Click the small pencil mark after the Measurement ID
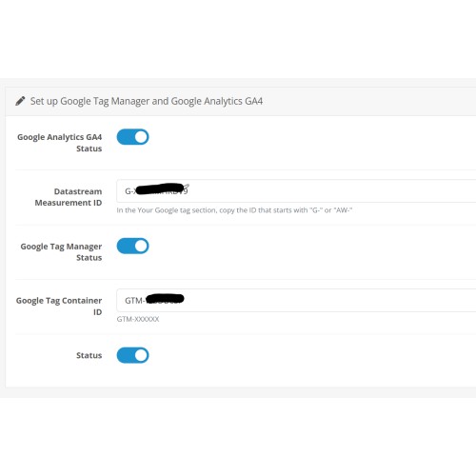The image size is (476, 476). [x=187, y=187]
